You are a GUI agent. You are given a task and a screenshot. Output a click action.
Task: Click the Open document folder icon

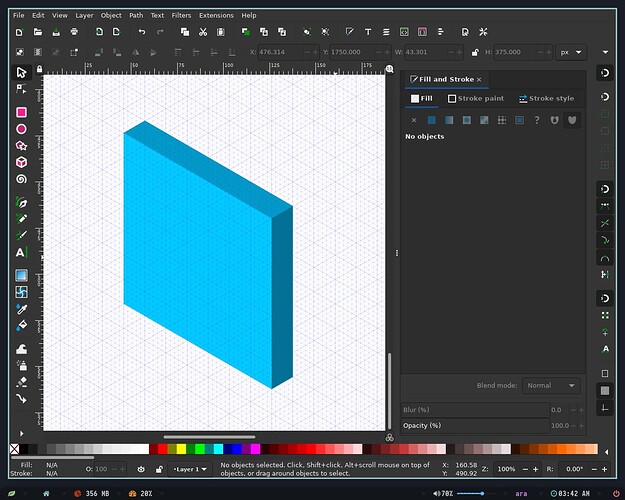tap(38, 32)
